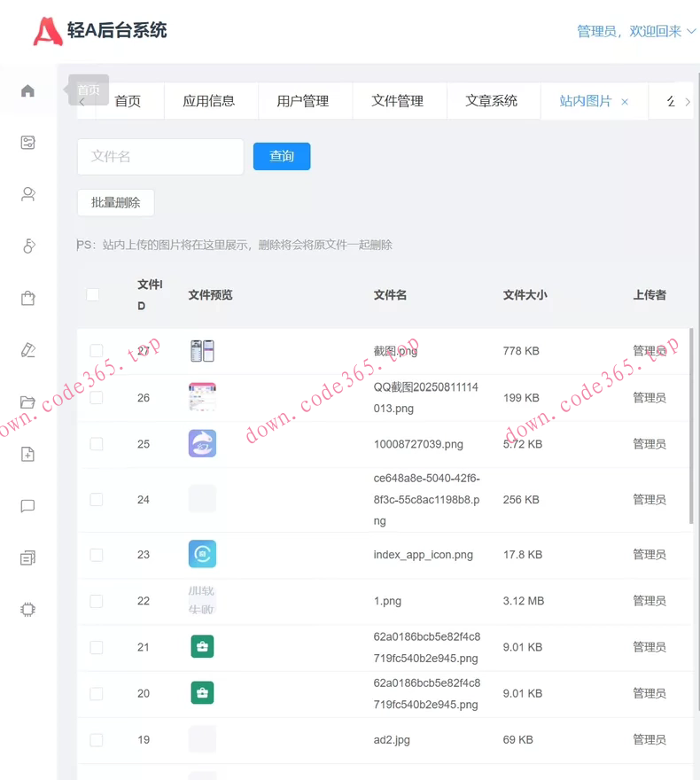The image size is (700, 780).
Task: Open preview thumbnail of index_app_icon.png
Action: pos(202,554)
